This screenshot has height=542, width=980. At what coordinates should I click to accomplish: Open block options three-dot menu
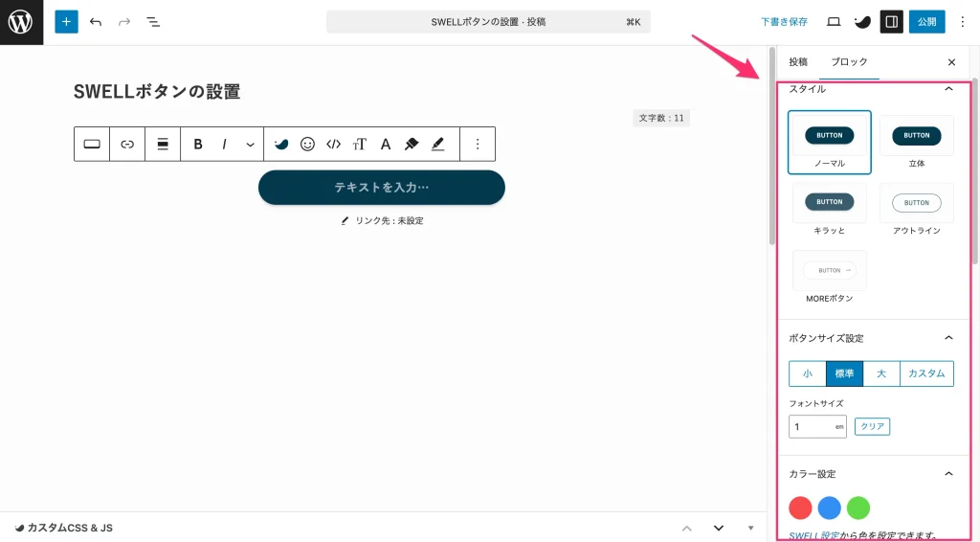point(478,145)
